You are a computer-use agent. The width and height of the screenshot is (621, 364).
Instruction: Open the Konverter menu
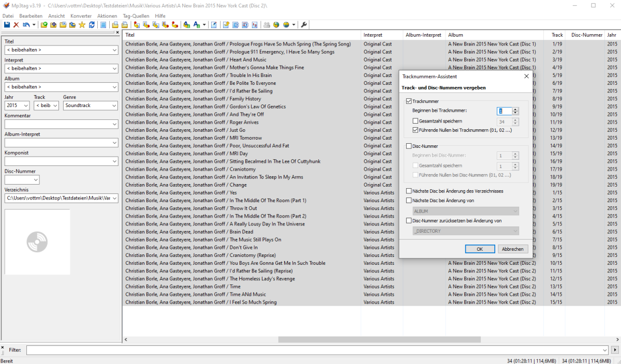81,16
